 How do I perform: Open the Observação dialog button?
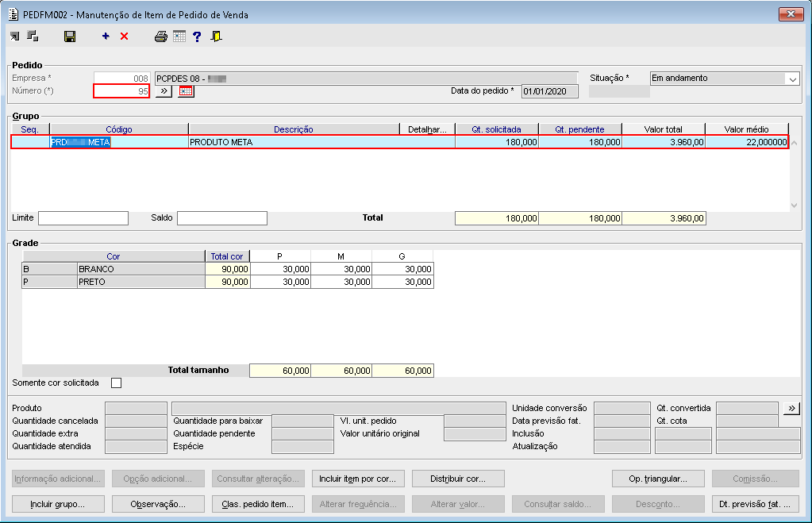[x=158, y=504]
